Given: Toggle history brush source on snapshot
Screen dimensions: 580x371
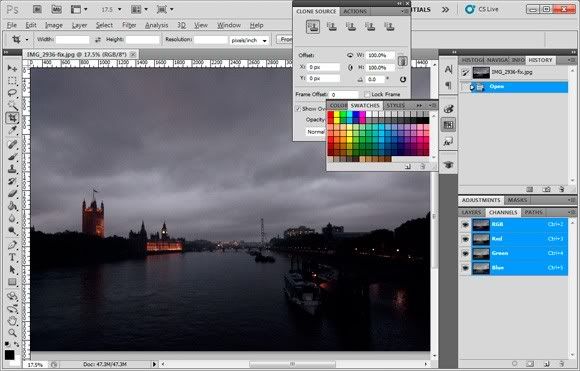Looking at the screenshot, I should click(x=465, y=73).
